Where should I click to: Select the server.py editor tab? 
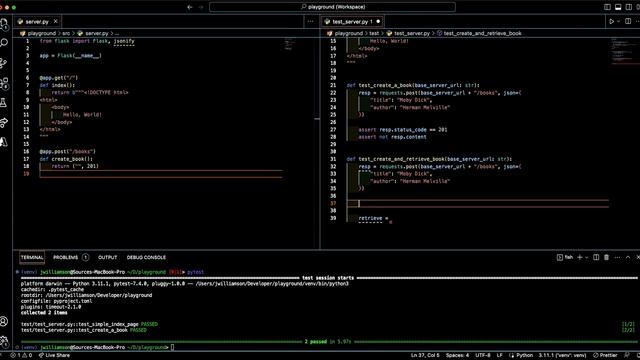click(x=37, y=21)
